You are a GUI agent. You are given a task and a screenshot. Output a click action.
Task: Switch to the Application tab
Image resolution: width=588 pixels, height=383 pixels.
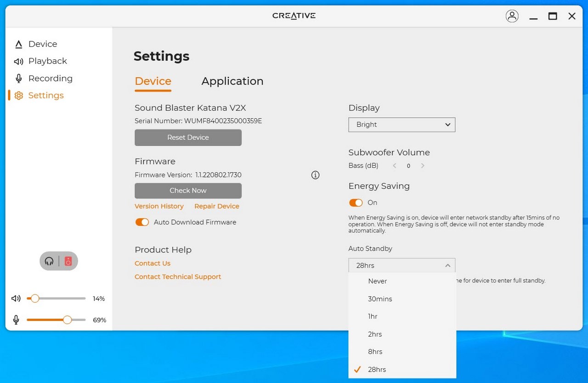(x=232, y=81)
